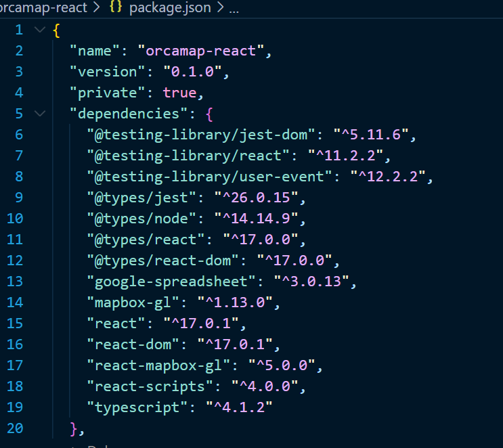The image size is (503, 448).
Task: Click the "private" key
Action: coord(108,93)
